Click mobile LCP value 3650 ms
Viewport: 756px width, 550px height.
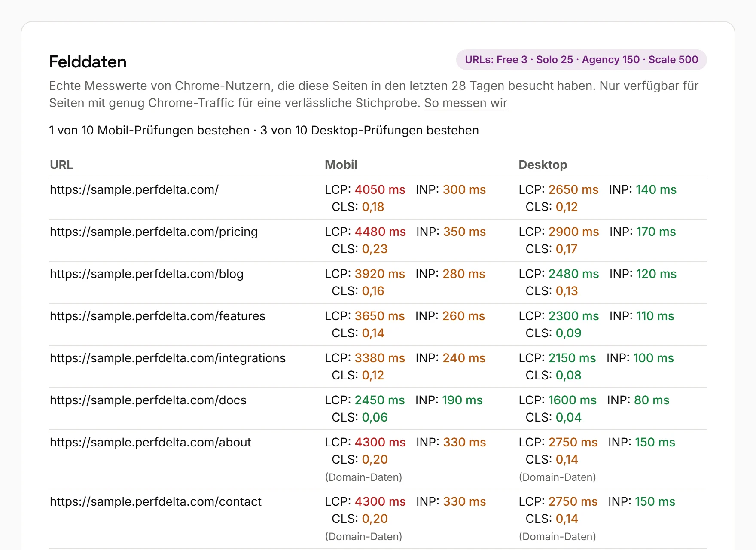coord(380,316)
